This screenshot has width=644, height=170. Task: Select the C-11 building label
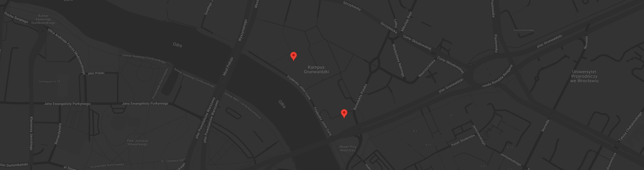510,147
